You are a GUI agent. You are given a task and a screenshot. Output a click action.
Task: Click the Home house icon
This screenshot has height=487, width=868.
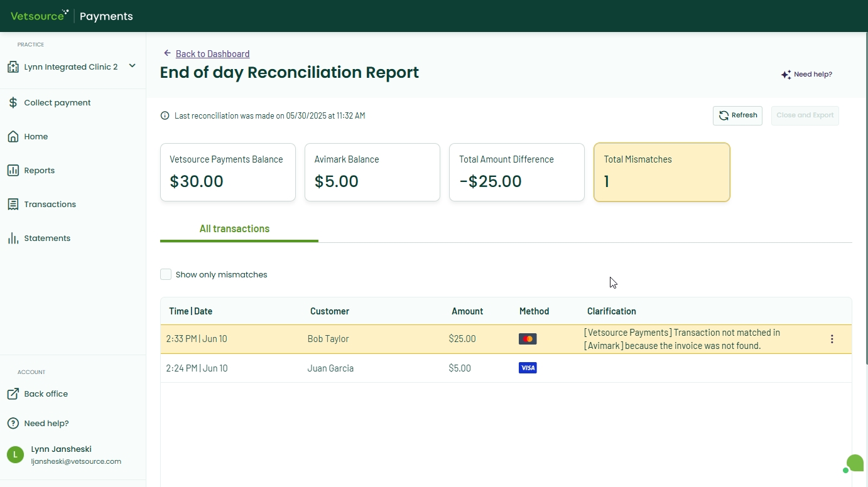click(13, 137)
